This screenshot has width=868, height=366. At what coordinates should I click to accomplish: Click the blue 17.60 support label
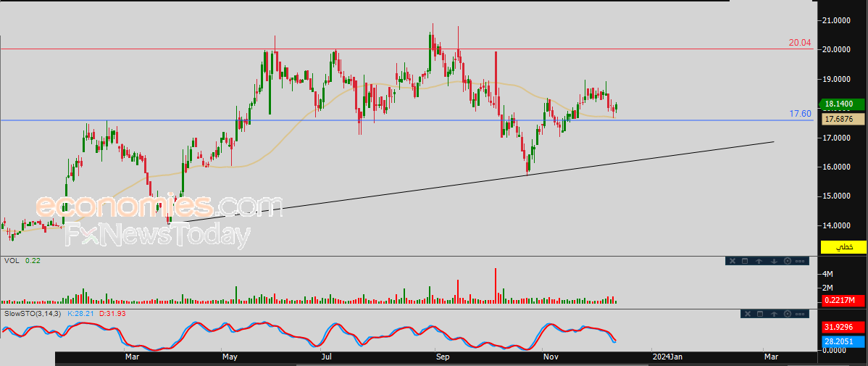click(x=800, y=114)
